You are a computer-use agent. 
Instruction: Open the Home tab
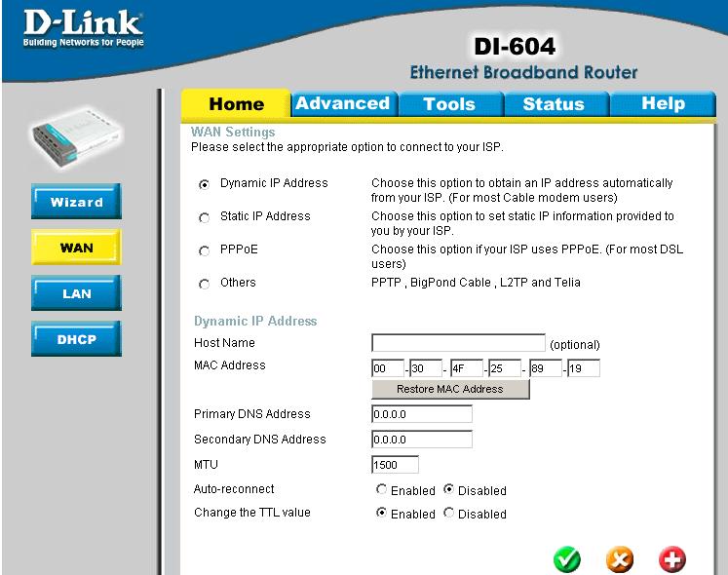pos(236,103)
